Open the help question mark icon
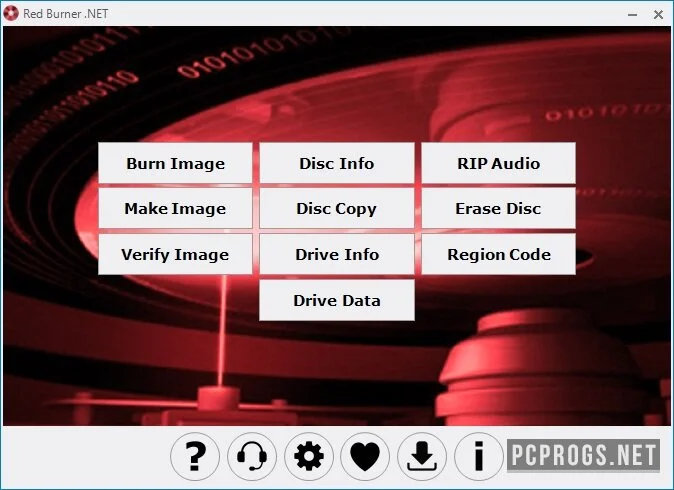This screenshot has width=674, height=490. point(195,456)
